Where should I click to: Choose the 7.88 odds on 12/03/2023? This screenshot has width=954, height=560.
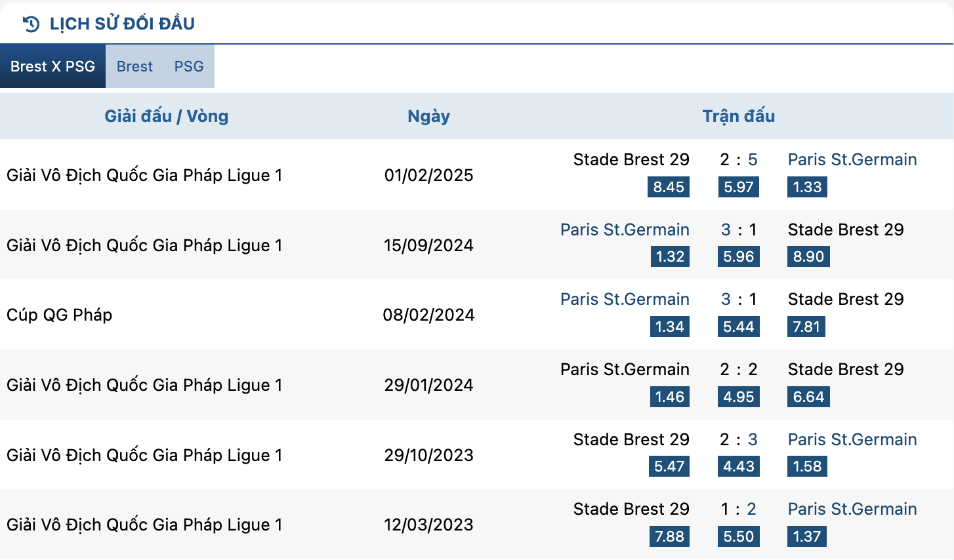click(x=669, y=536)
